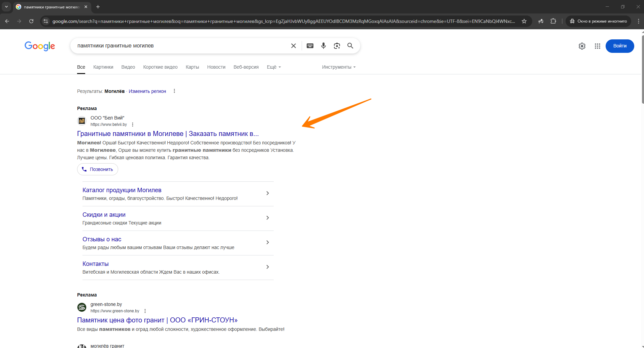Open tab search dropdown arrow

6,7
